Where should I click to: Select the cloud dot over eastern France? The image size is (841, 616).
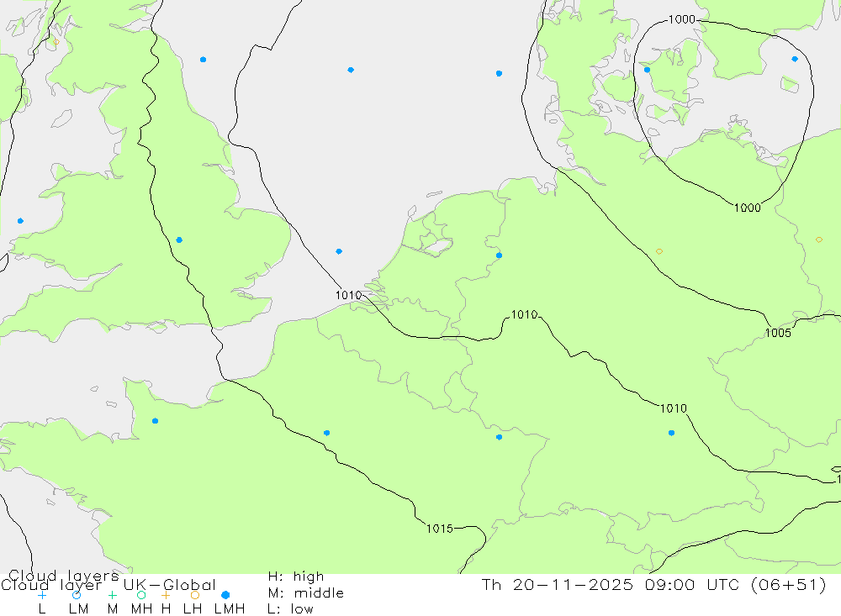click(499, 437)
